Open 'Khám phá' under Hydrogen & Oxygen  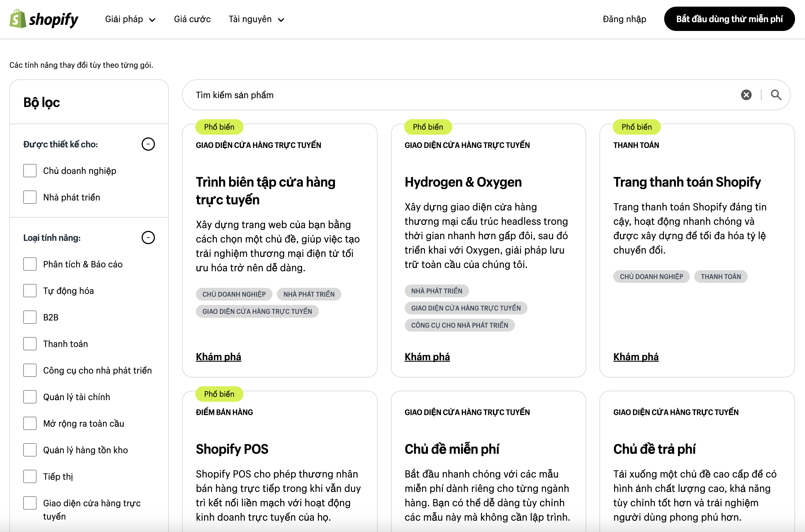(427, 357)
